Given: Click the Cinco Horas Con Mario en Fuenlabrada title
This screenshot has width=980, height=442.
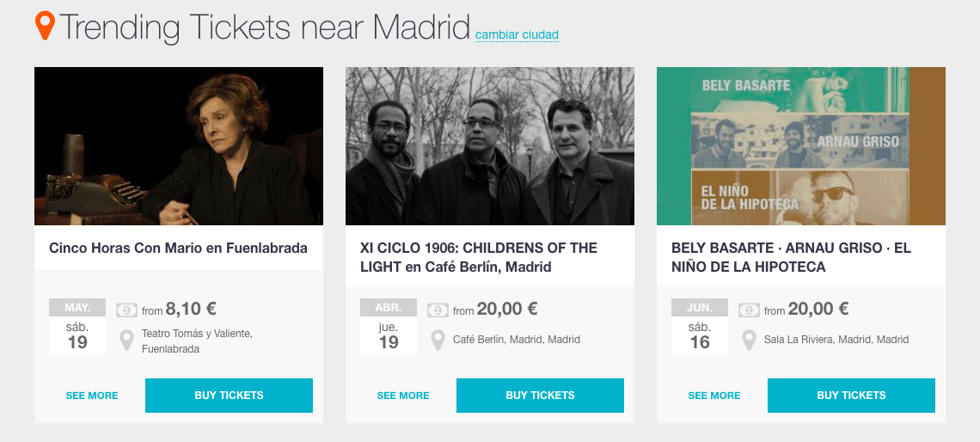Looking at the screenshot, I should tap(178, 248).
